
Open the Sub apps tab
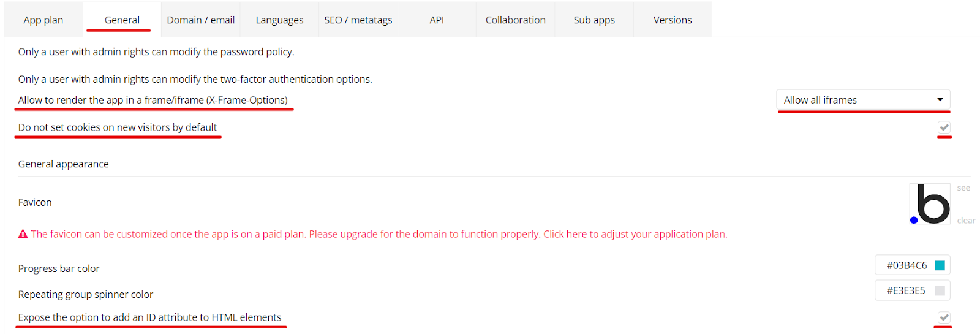point(594,20)
